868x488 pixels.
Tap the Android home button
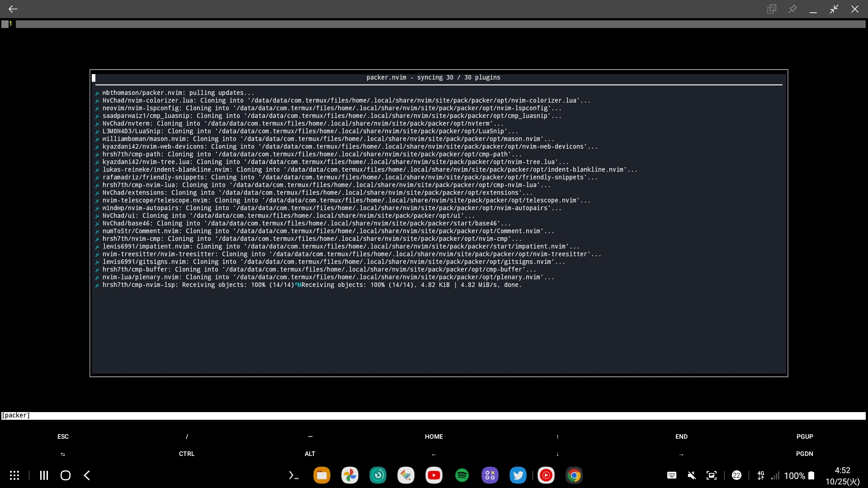65,475
